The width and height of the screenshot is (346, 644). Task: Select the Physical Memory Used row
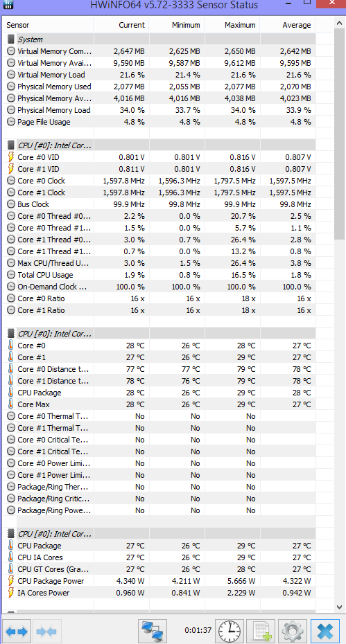(x=159, y=87)
